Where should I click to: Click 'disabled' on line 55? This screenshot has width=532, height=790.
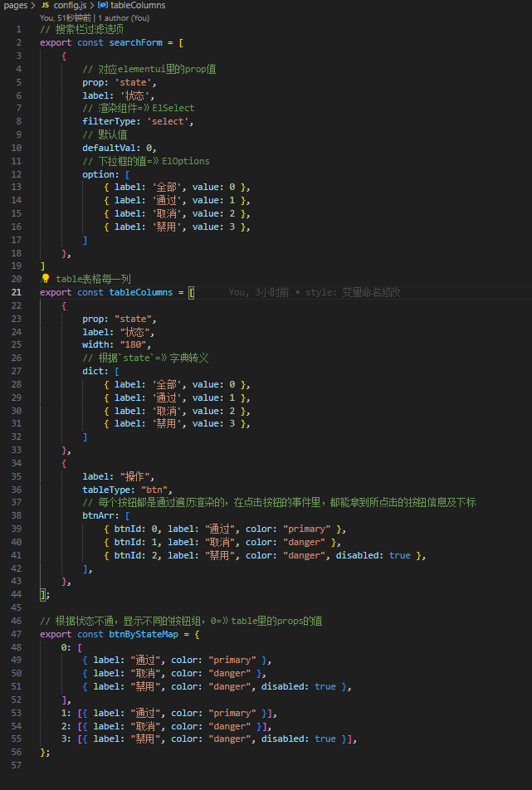[282, 739]
